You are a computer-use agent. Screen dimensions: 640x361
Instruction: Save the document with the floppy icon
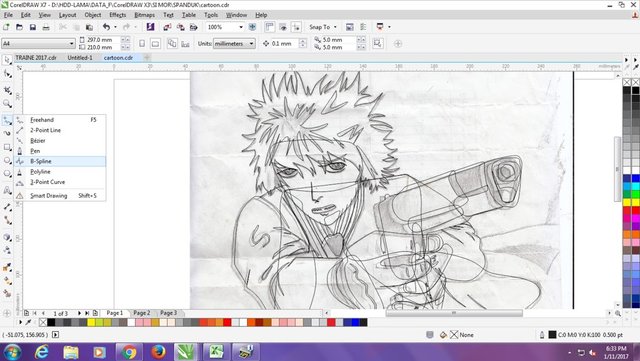click(x=33, y=27)
